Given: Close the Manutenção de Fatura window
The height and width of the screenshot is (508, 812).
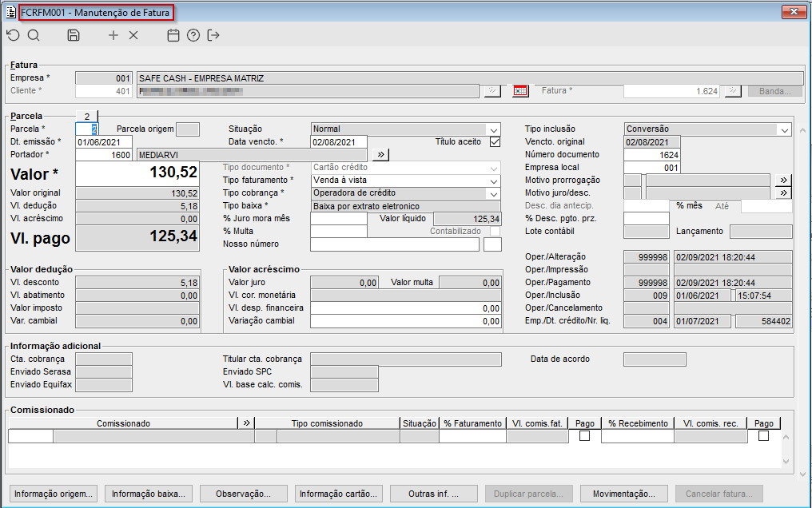Looking at the screenshot, I should (794, 11).
